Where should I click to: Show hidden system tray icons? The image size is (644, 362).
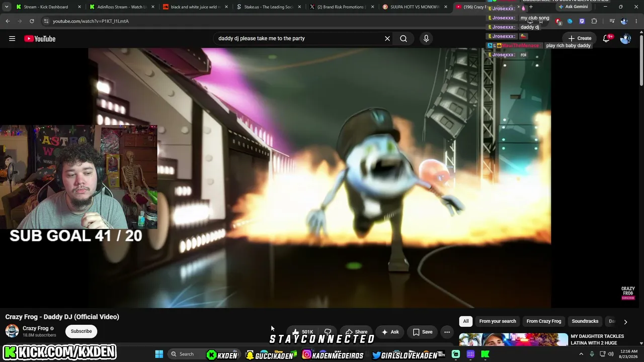pyautogui.click(x=581, y=354)
